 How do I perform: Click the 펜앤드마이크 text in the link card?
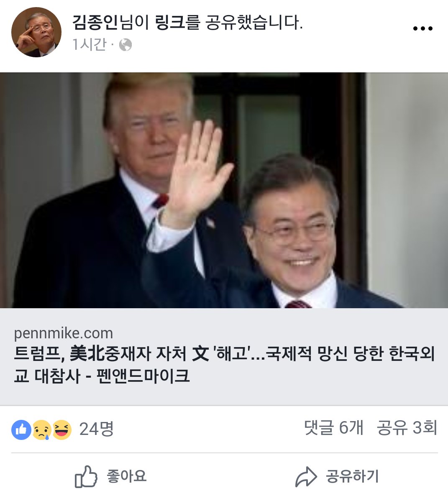click(143, 376)
